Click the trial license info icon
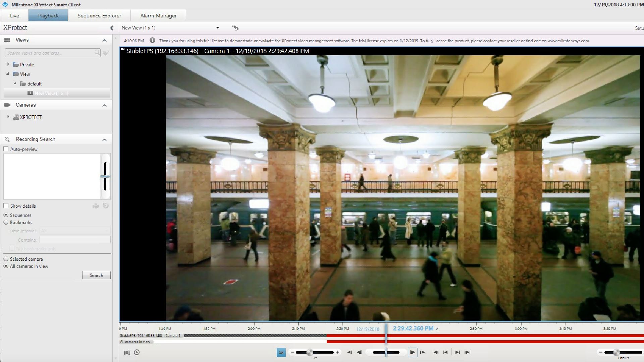Screen dimensions: 644x362 (152, 41)
